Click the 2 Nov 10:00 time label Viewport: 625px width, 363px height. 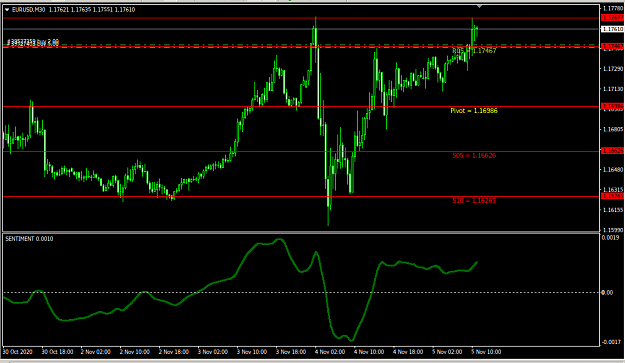pos(135,352)
